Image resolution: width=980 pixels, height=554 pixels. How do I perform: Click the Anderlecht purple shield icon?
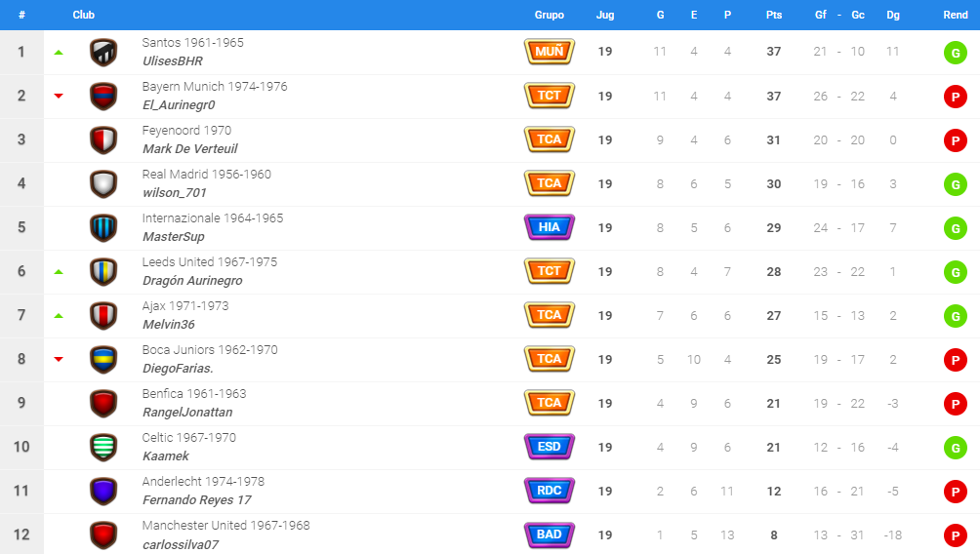point(103,491)
